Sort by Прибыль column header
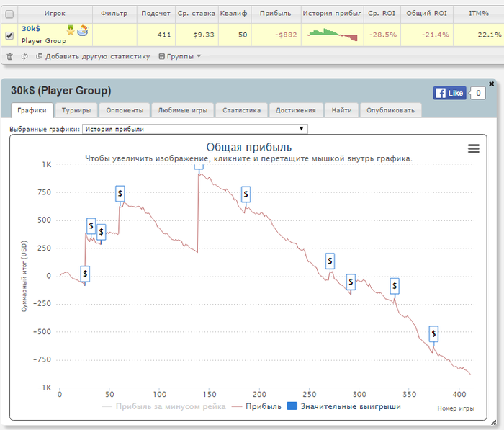This screenshot has width=504, height=430. point(276,14)
